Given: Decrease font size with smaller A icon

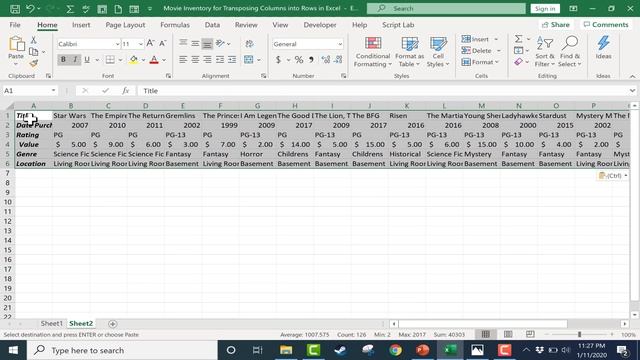Looking at the screenshot, I should point(162,43).
